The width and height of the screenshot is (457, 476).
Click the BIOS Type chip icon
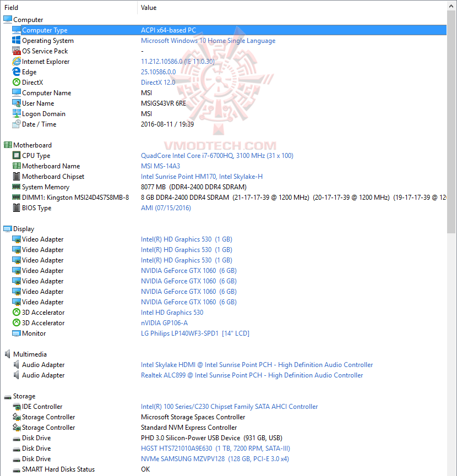click(17, 207)
